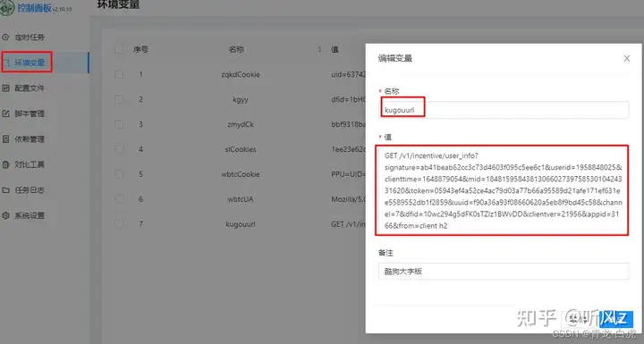Open 定时任务 scheduled tasks menu
644x344 pixels.
[30, 38]
